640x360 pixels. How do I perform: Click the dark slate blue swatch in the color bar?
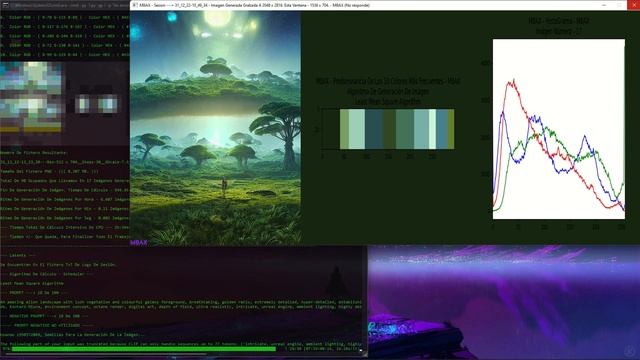374,129
